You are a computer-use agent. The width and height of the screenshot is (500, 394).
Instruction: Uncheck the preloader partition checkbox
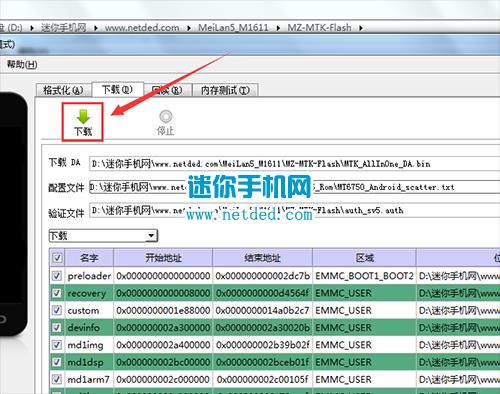pyautogui.click(x=57, y=276)
